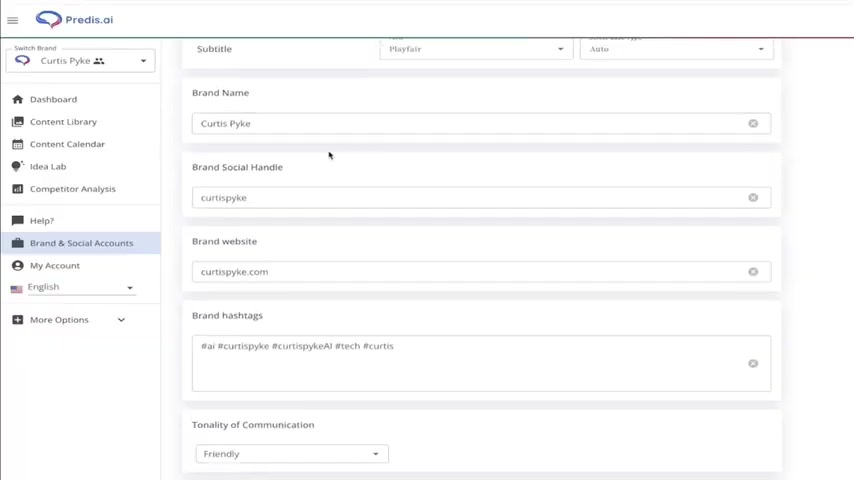Open My Account page
The image size is (854, 480).
tap(54, 265)
